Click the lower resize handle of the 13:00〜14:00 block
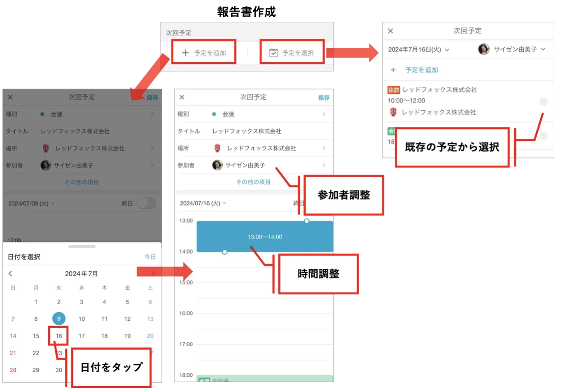The width and height of the screenshot is (565, 392). pos(224,252)
